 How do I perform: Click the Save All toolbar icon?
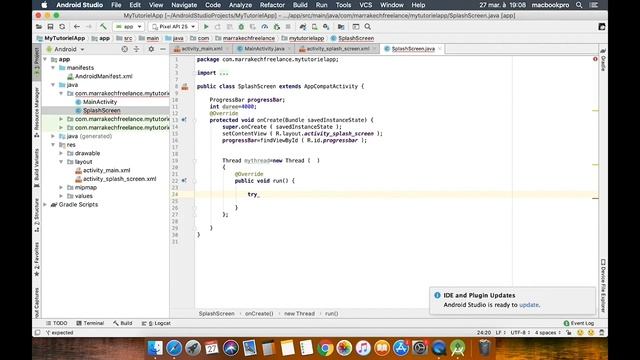pos(50,27)
